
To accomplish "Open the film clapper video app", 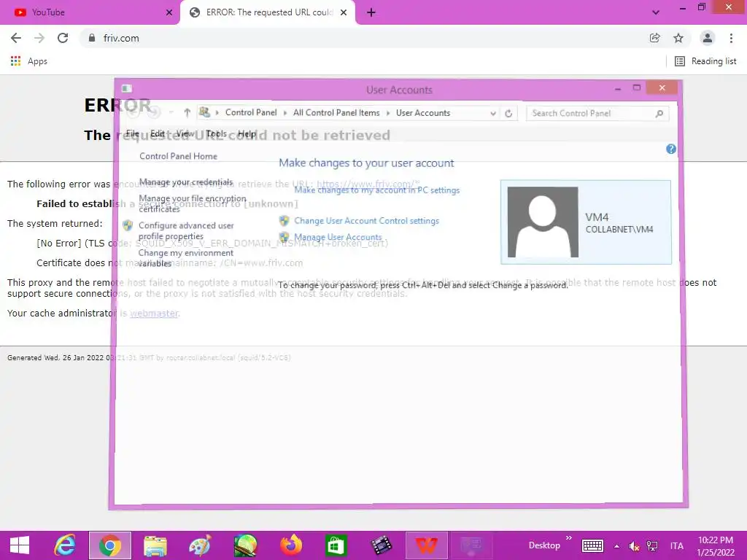I will click(x=381, y=545).
